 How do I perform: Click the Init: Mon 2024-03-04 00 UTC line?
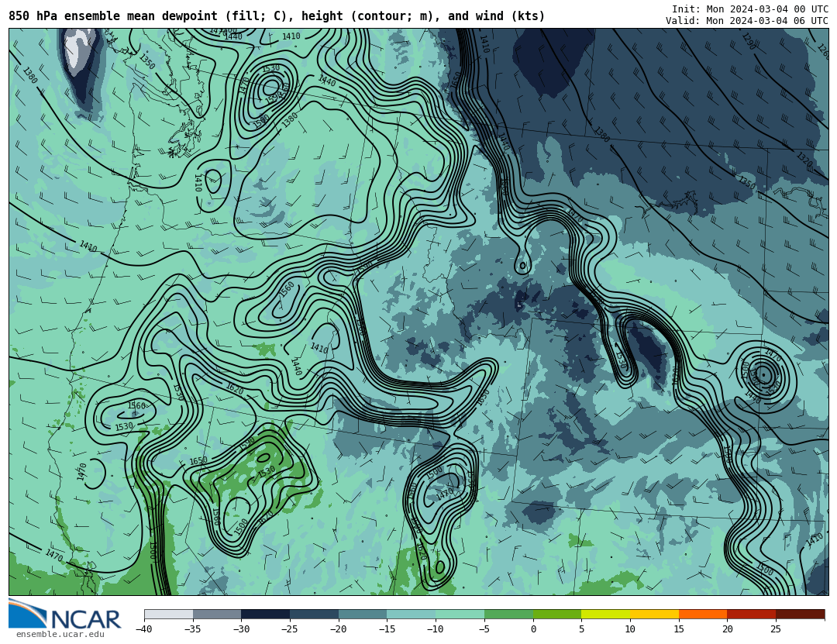750,9
